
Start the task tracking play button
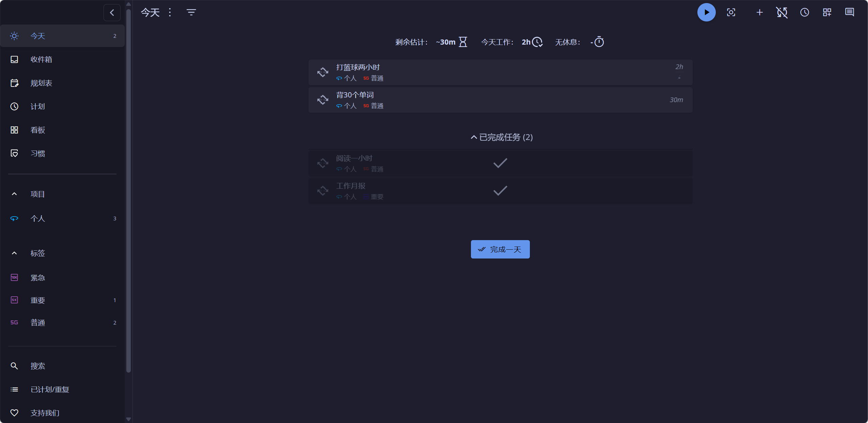(x=706, y=13)
